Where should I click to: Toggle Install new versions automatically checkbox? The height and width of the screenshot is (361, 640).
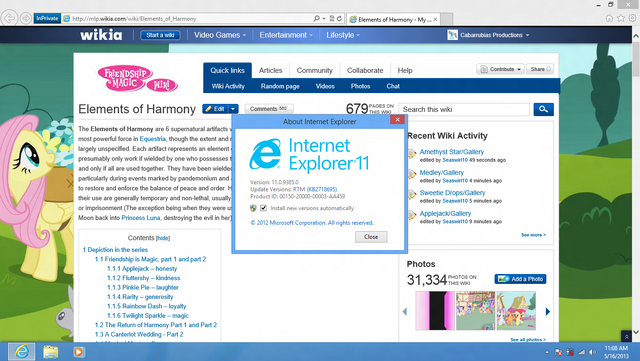coord(263,208)
